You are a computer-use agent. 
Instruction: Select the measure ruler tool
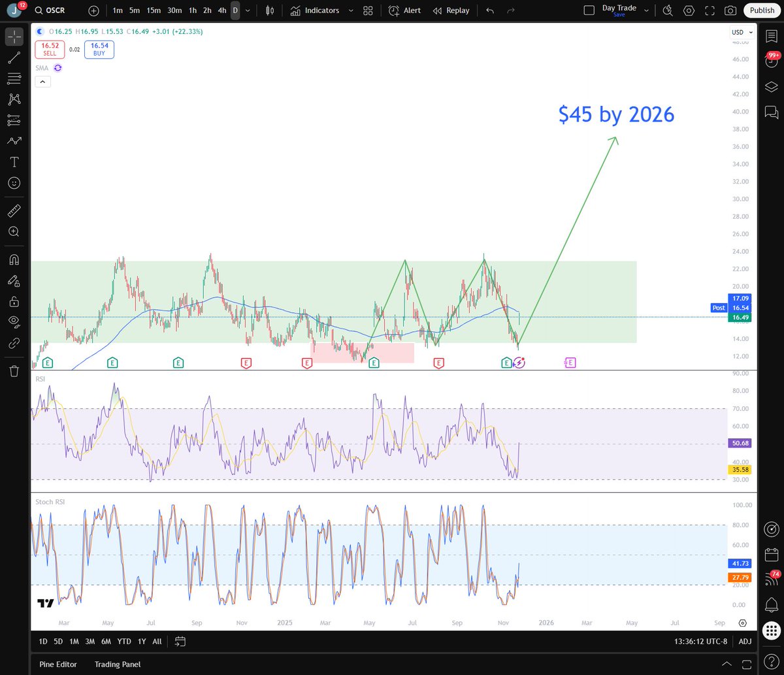click(14, 210)
